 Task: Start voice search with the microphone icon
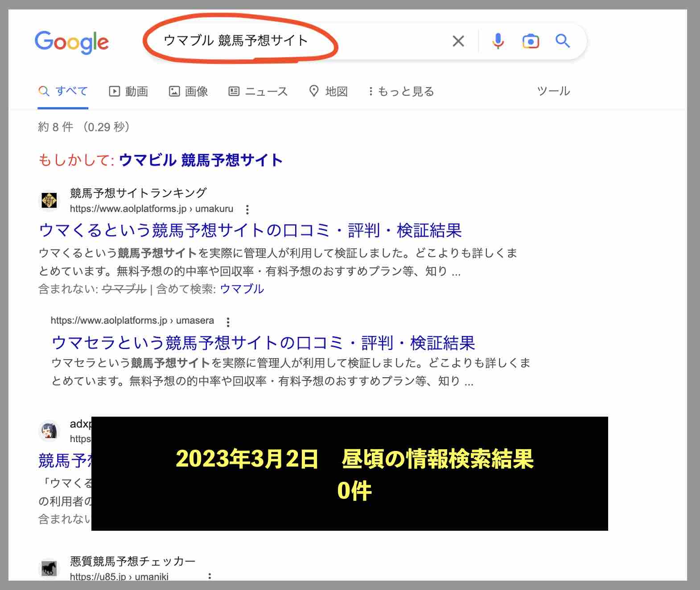498,41
